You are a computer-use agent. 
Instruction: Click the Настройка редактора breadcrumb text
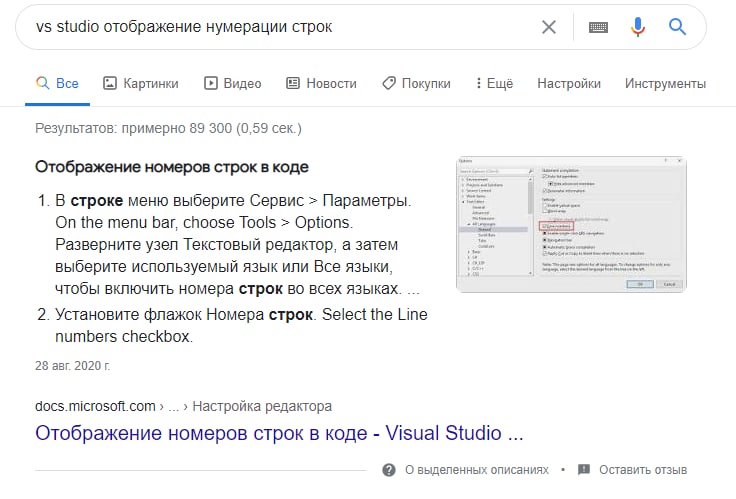point(262,406)
